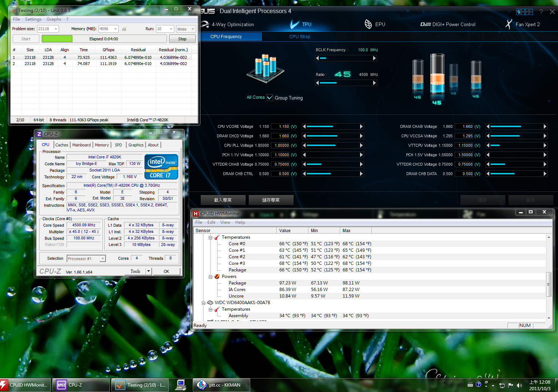Click the Tools button in CPU-Z
Viewport: 558px width, 392px height.
(x=135, y=271)
